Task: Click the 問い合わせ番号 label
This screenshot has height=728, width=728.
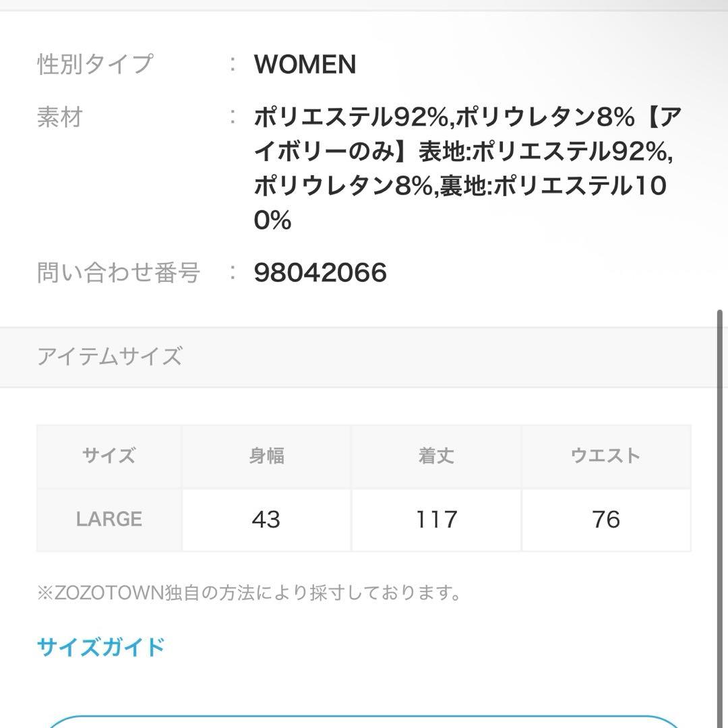Action: tap(120, 273)
